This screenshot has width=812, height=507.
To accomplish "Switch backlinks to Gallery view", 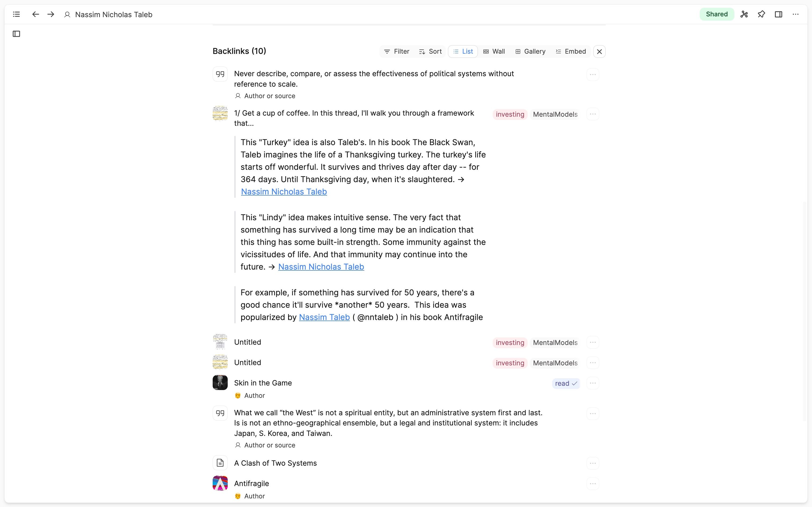I will (x=531, y=51).
